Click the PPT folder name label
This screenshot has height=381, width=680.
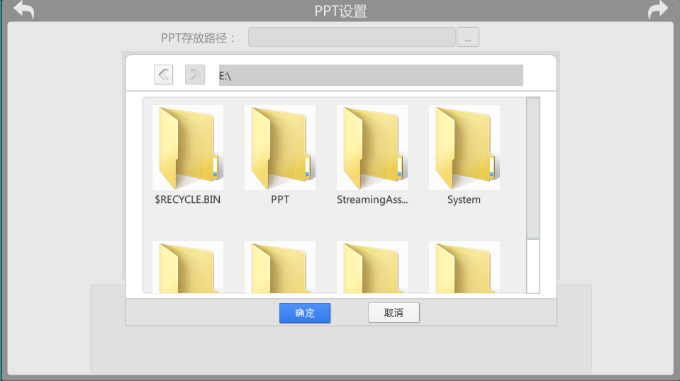pyautogui.click(x=280, y=200)
